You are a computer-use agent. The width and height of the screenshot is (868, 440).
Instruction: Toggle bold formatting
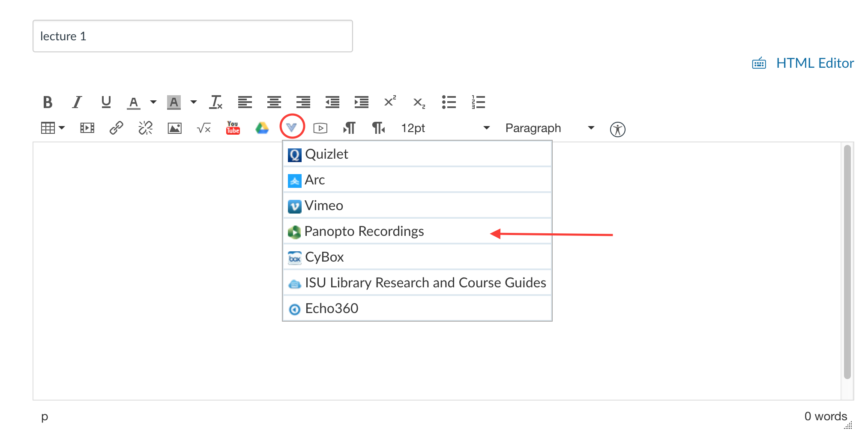(48, 102)
